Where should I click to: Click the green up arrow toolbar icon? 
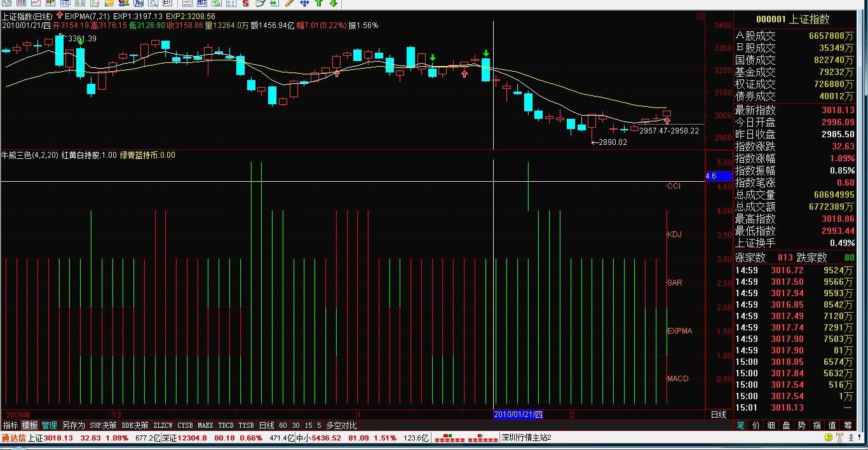(x=320, y=3)
